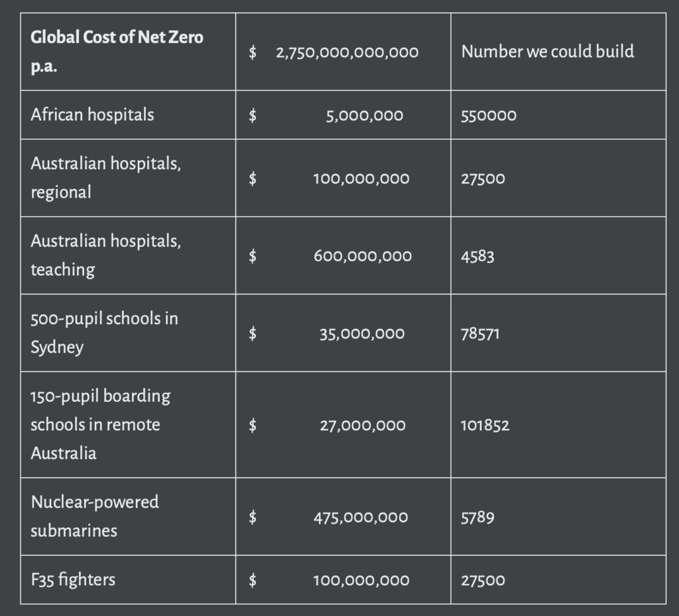
Task: Click the 27,000,000 cost value
Action: point(363,426)
